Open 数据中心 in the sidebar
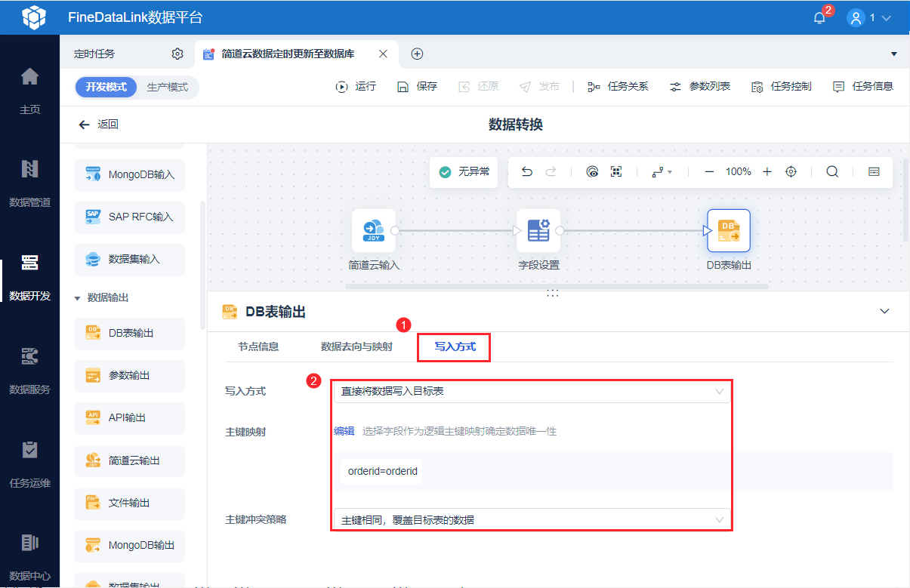The width and height of the screenshot is (910, 588). (x=29, y=557)
